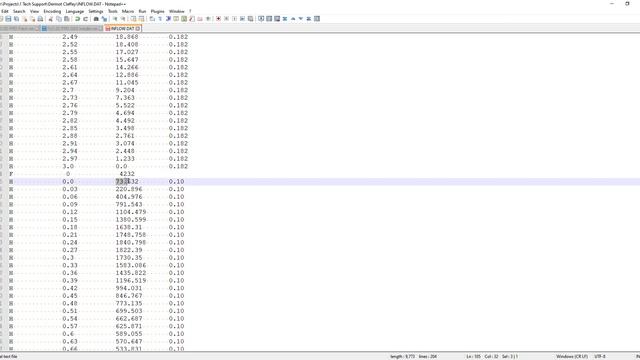Click the Save All toolbar icon
Viewport: 640px width, 360px height.
click(x=17, y=19)
